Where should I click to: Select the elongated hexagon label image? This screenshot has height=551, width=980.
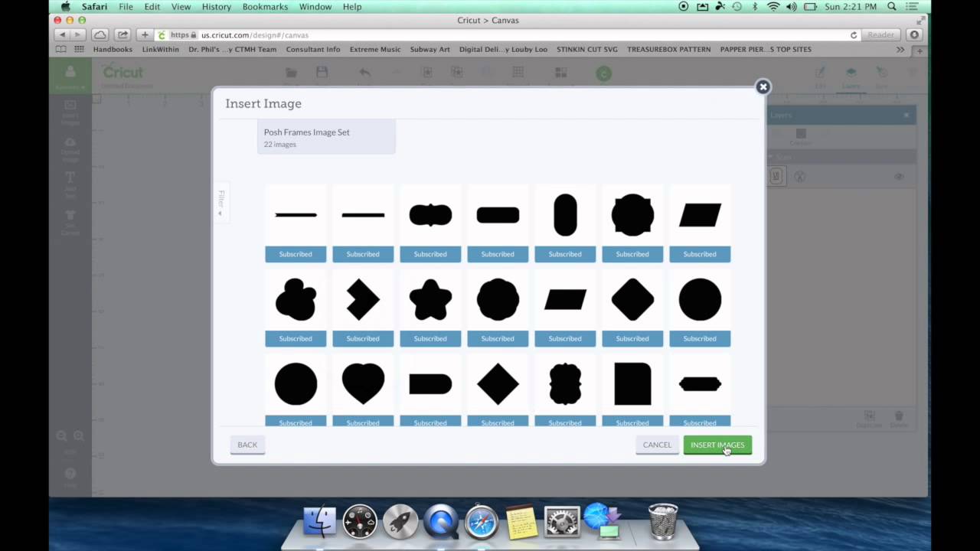point(700,383)
